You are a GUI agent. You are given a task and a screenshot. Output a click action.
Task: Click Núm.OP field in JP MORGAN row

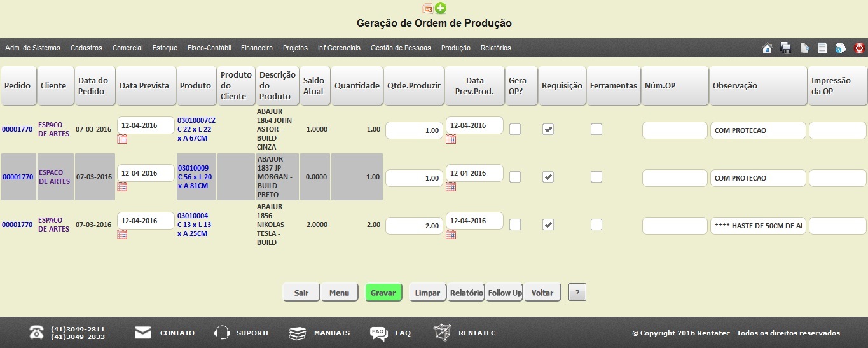[675, 178]
